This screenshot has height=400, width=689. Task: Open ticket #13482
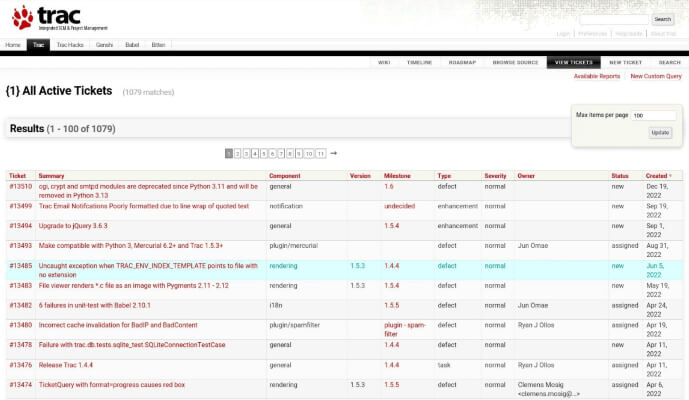point(21,305)
